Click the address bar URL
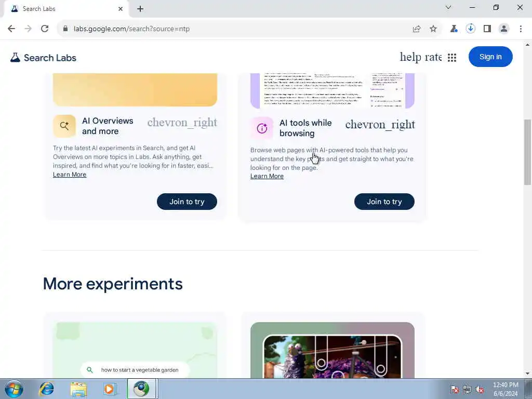 [x=131, y=29]
